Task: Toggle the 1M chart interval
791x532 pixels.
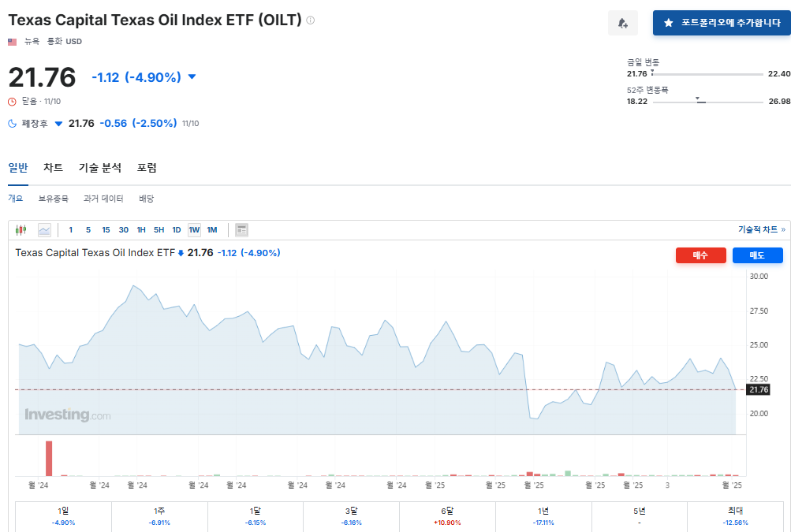Action: [211, 229]
